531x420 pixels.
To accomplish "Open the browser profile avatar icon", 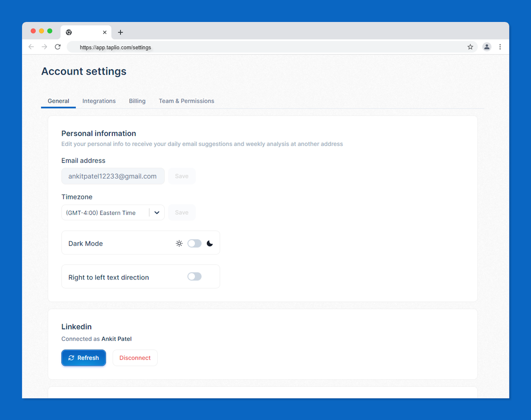I will (487, 47).
